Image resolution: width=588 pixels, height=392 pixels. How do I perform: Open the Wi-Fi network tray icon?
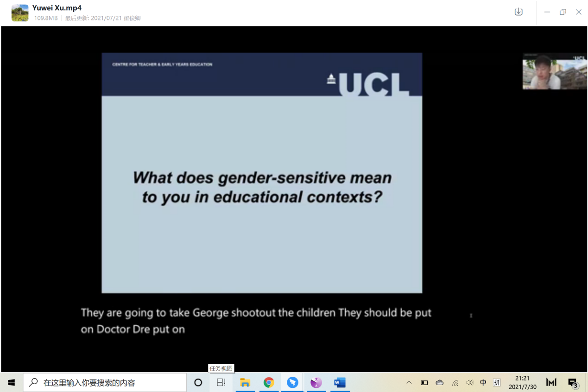click(455, 383)
